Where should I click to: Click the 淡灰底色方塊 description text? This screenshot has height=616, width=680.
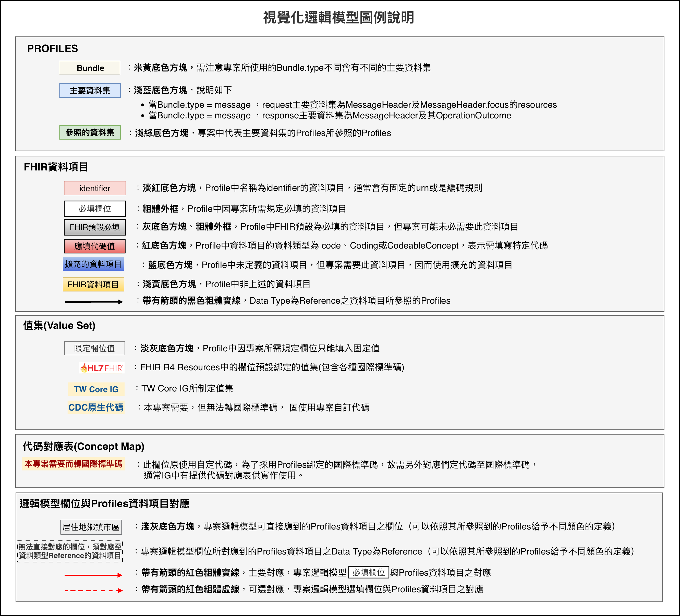tap(257, 348)
